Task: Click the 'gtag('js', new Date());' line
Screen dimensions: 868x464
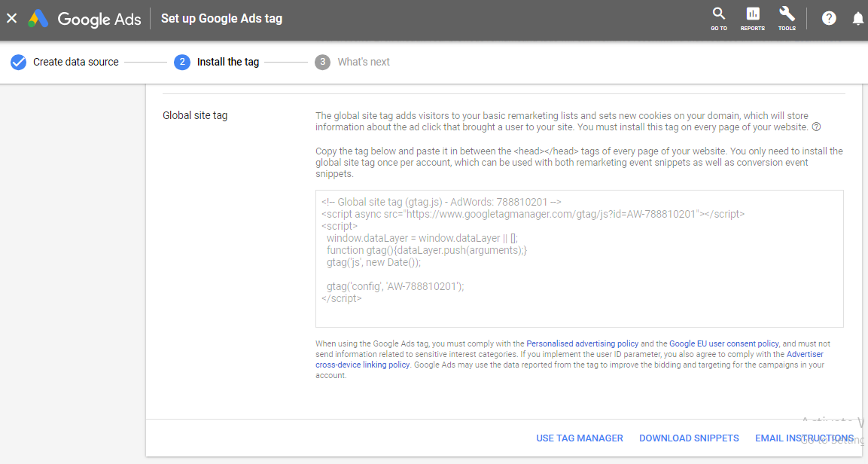Action: pyautogui.click(x=373, y=262)
